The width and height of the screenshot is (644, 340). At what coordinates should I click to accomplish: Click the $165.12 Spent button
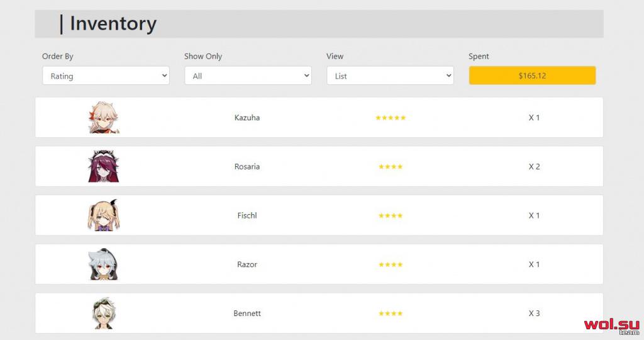tap(532, 76)
